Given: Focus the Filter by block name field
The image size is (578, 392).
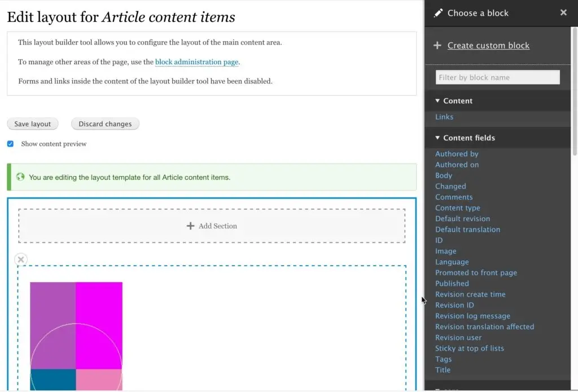Looking at the screenshot, I should tap(498, 77).
